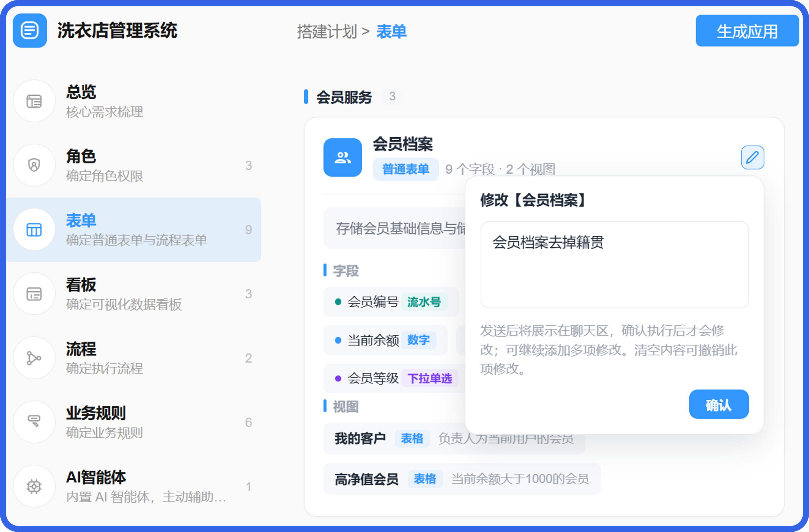Click the laundry system app logo icon
Screen dimensions: 809x532
(30, 31)
